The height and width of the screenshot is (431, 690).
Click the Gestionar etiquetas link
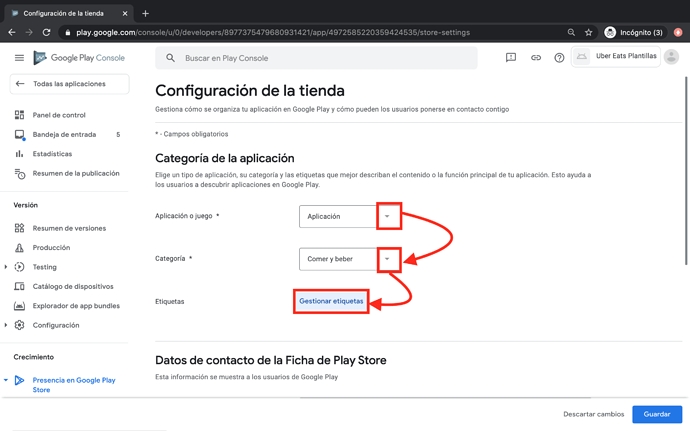point(331,301)
